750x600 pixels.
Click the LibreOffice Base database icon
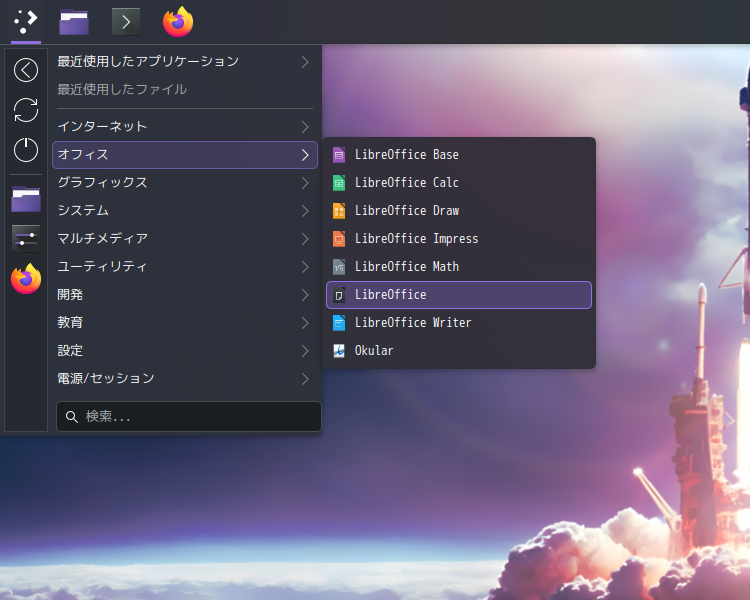339,155
